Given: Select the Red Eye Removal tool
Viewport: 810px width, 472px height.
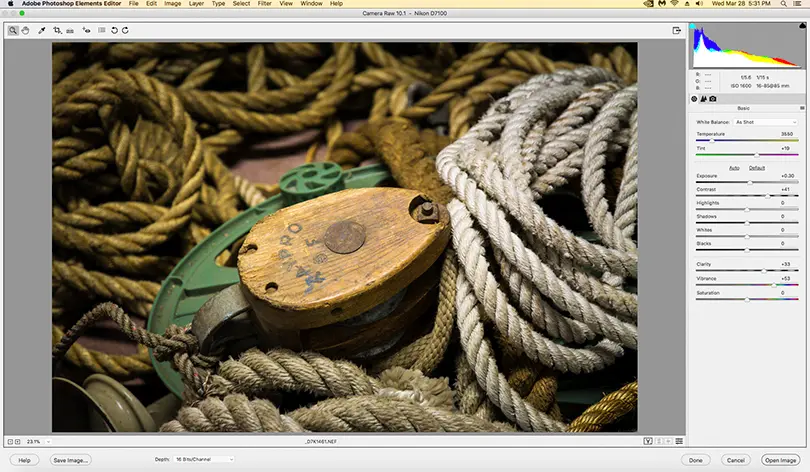Looking at the screenshot, I should click(x=87, y=31).
